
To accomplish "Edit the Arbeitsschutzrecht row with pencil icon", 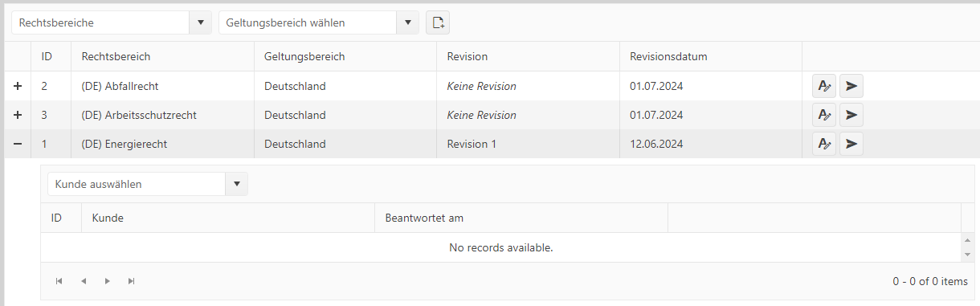I will [824, 115].
